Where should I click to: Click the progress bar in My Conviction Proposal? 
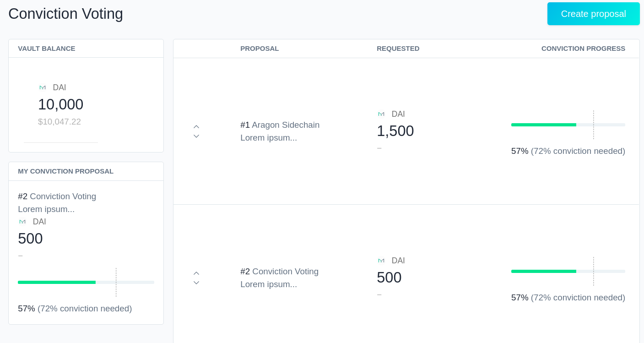[x=86, y=282]
